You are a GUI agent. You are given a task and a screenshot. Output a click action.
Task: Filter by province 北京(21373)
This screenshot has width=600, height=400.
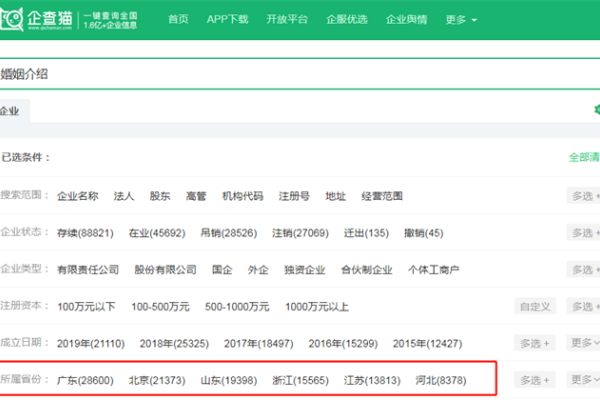157,380
